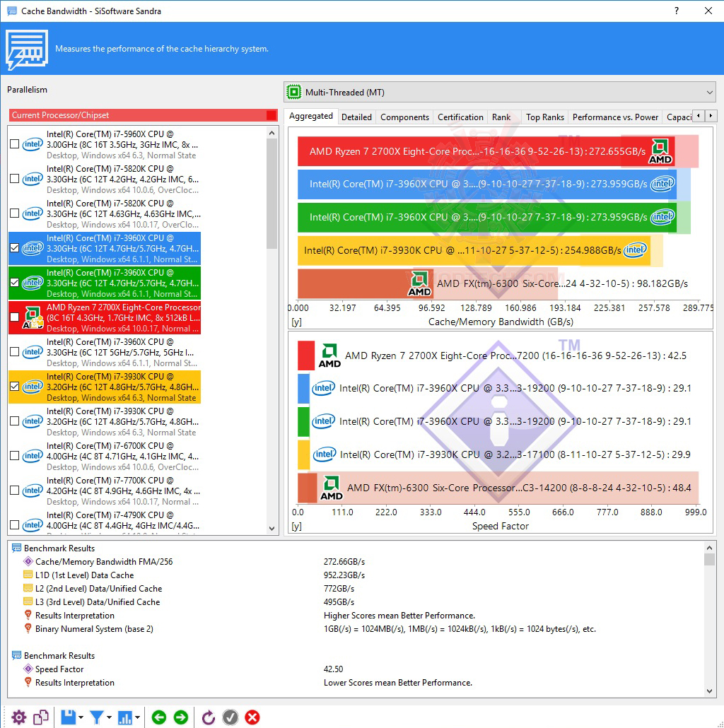Screen dimensions: 724x728
Task: Go forward with the green right arrow
Action: 181,717
